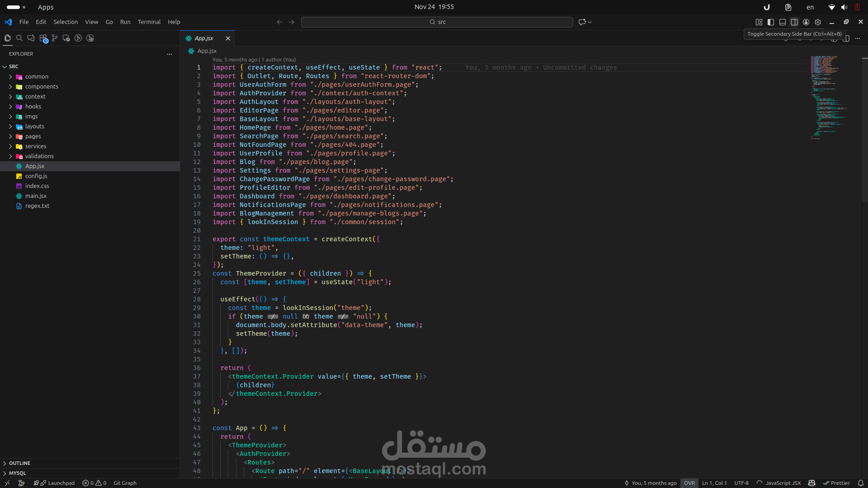
Task: Click the src command center search box
Action: click(x=437, y=22)
